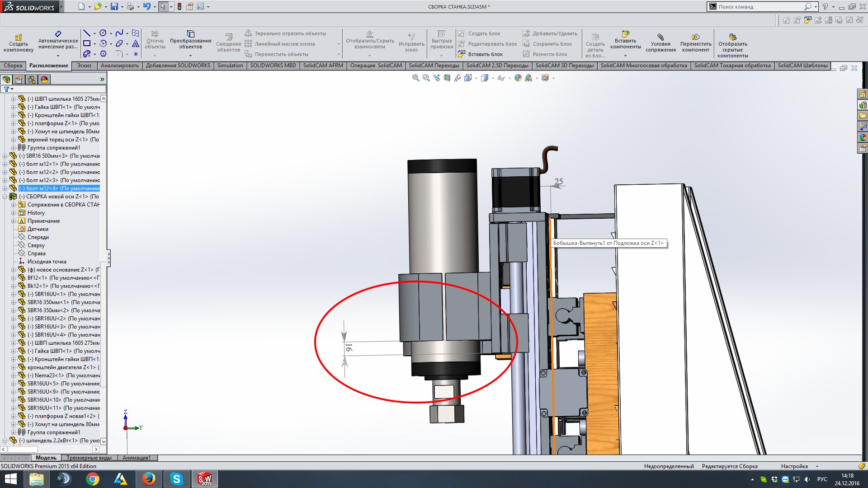
Task: Open the ConfigurationManager panel tab
Action: click(x=32, y=80)
